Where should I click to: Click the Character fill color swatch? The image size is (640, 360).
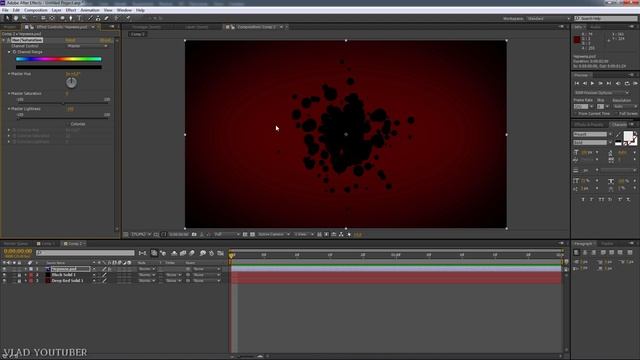[x=628, y=136]
